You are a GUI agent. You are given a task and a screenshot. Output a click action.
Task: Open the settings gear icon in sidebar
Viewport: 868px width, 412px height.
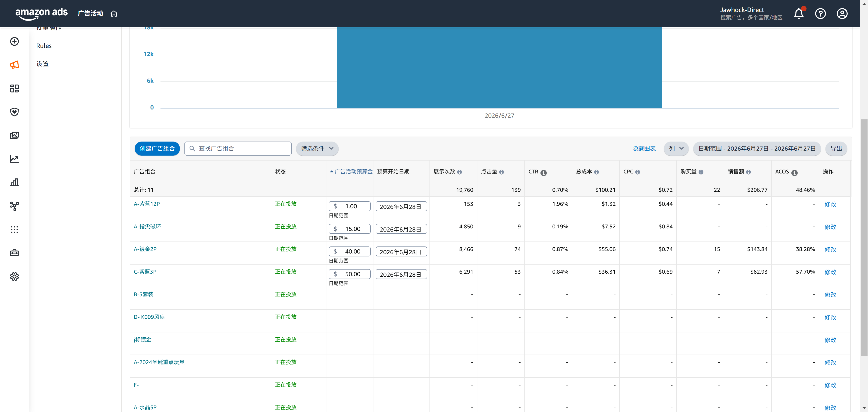14,277
